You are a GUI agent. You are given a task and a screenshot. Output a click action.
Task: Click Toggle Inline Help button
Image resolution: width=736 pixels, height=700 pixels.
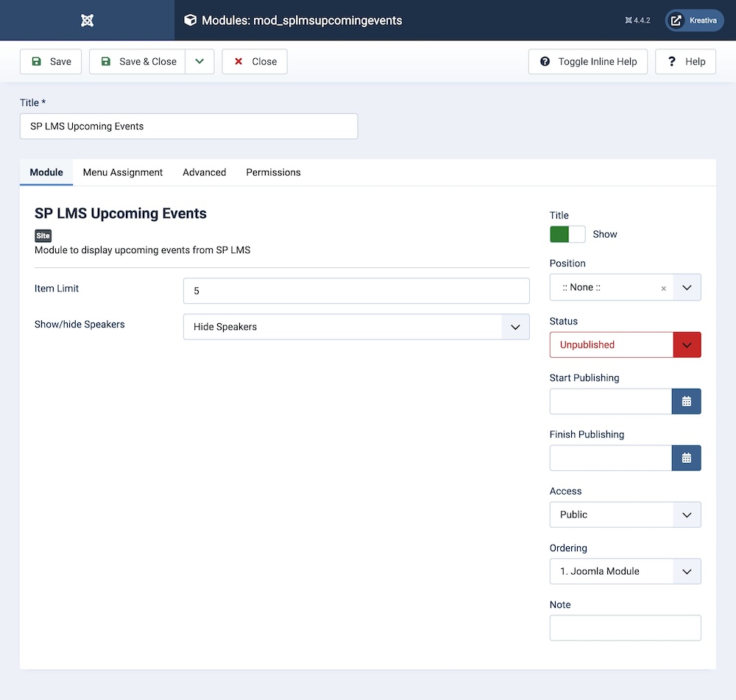(x=587, y=62)
